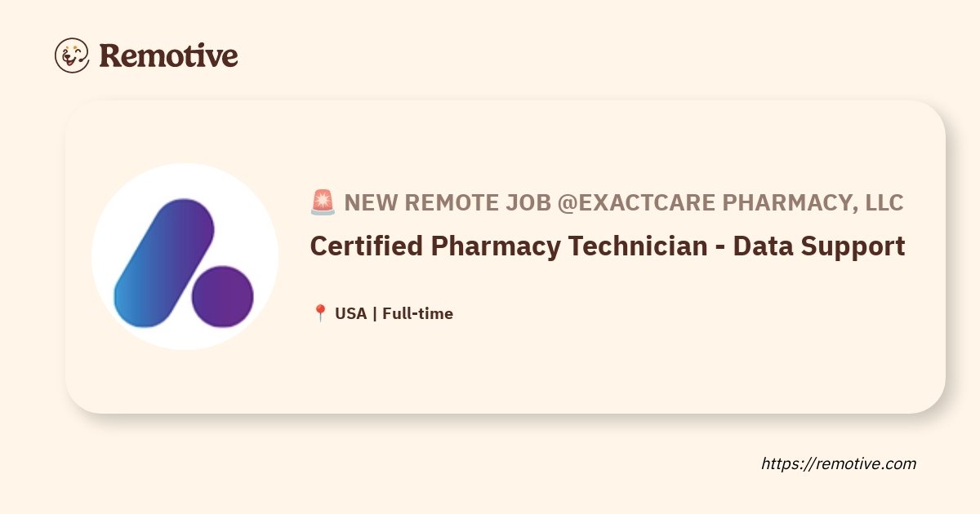Click the separator between USA and Full-time
This screenshot has width=980, height=514.
pos(374,313)
